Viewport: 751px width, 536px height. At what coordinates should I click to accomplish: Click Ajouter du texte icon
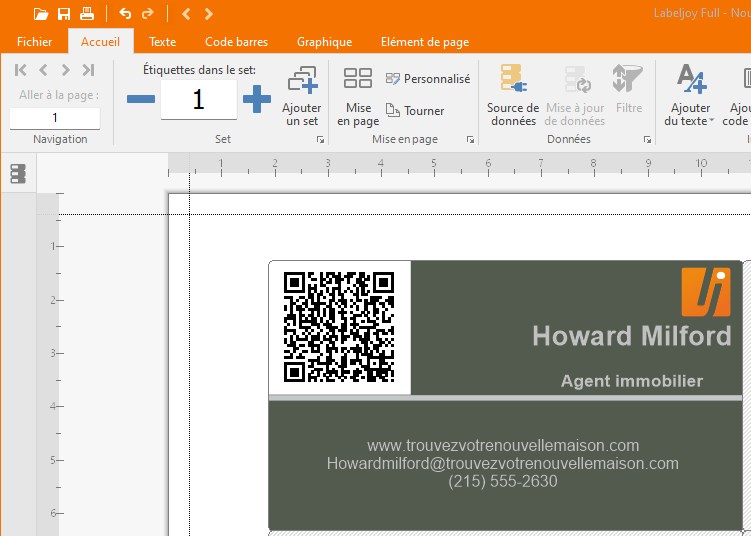point(691,79)
